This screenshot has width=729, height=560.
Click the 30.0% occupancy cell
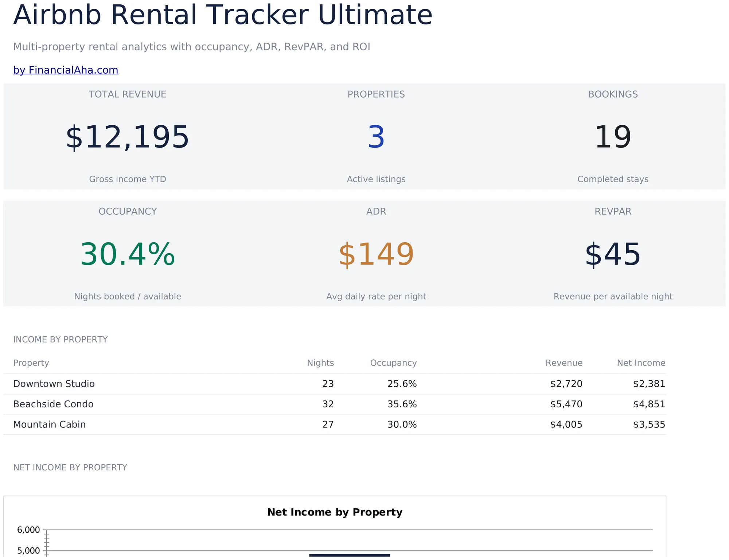(x=402, y=424)
